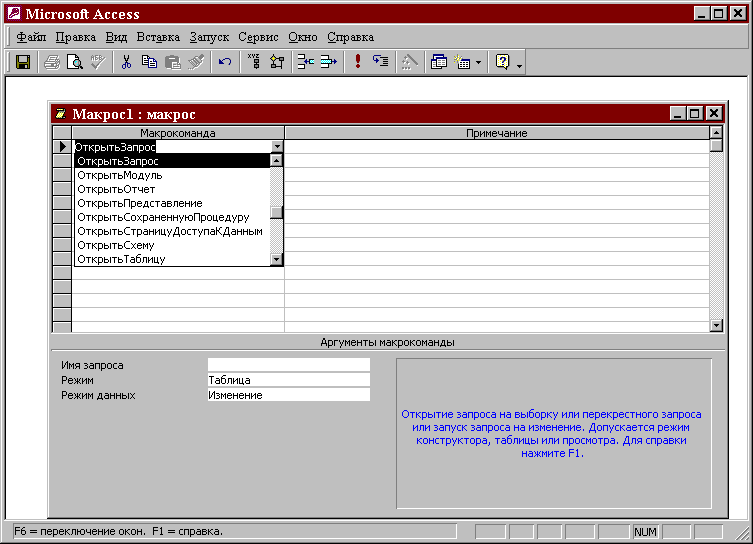This screenshot has width=753, height=544.
Task: Open the Вставка menu
Action: pyautogui.click(x=158, y=37)
